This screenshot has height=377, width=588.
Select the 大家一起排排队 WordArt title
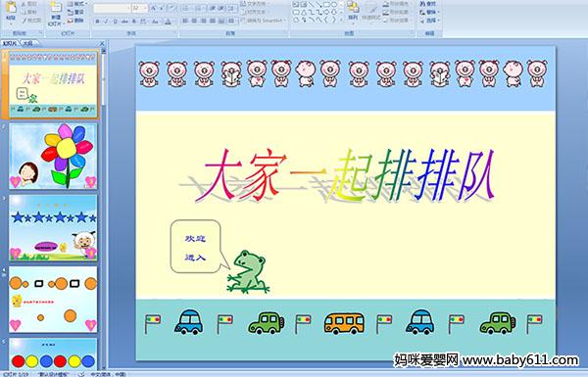344,175
